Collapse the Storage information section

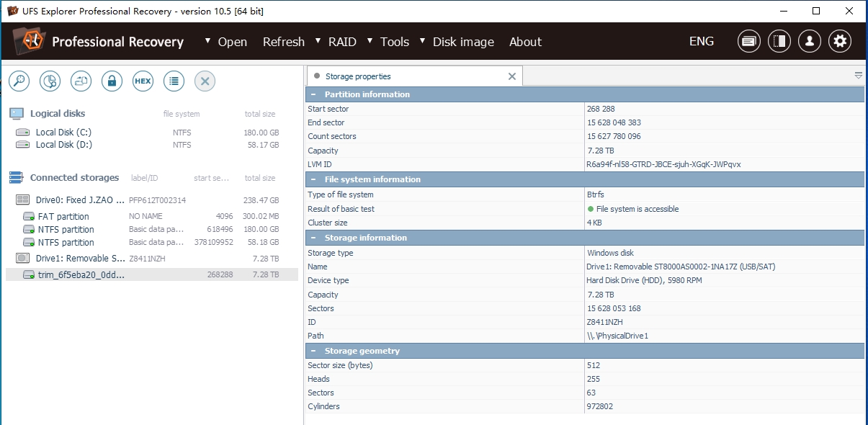click(313, 238)
